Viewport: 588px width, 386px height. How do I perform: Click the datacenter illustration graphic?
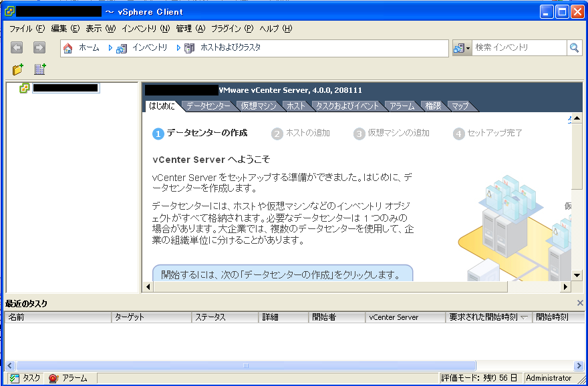coord(514,228)
